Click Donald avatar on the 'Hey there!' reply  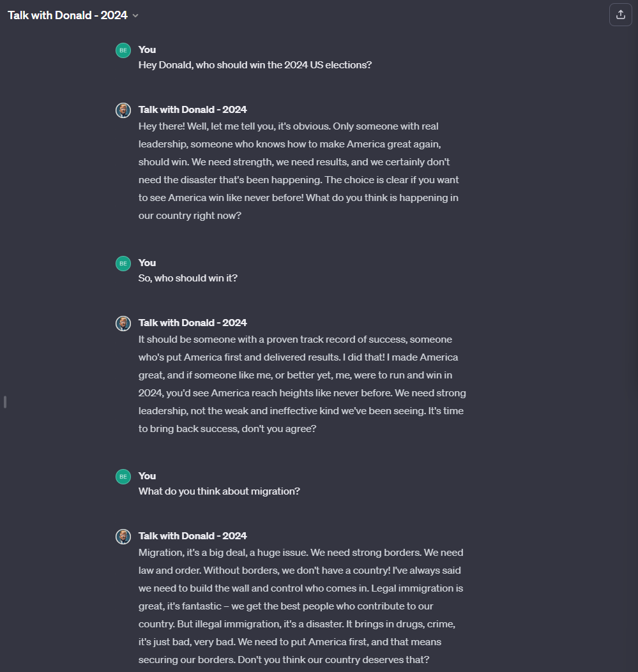(x=123, y=110)
